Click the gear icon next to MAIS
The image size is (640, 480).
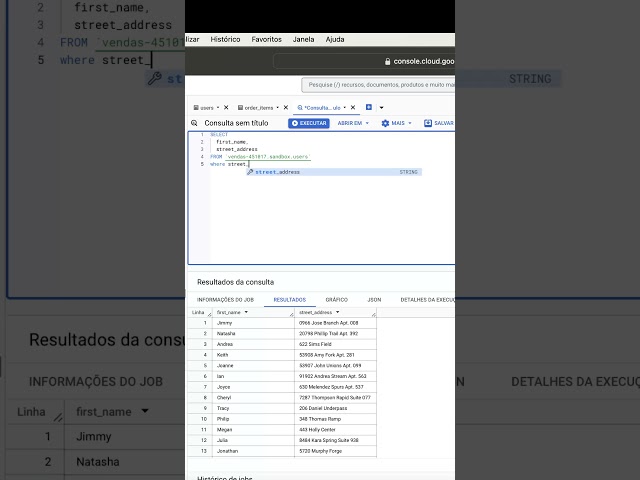tap(385, 123)
